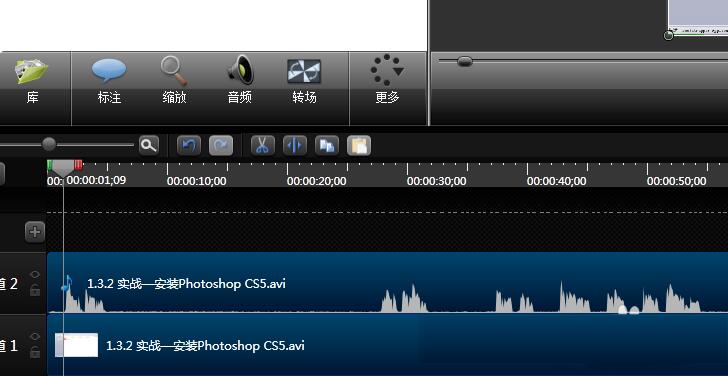This screenshot has height=376, width=728.
Task: Open the Library (库) tab
Action: tap(32, 80)
